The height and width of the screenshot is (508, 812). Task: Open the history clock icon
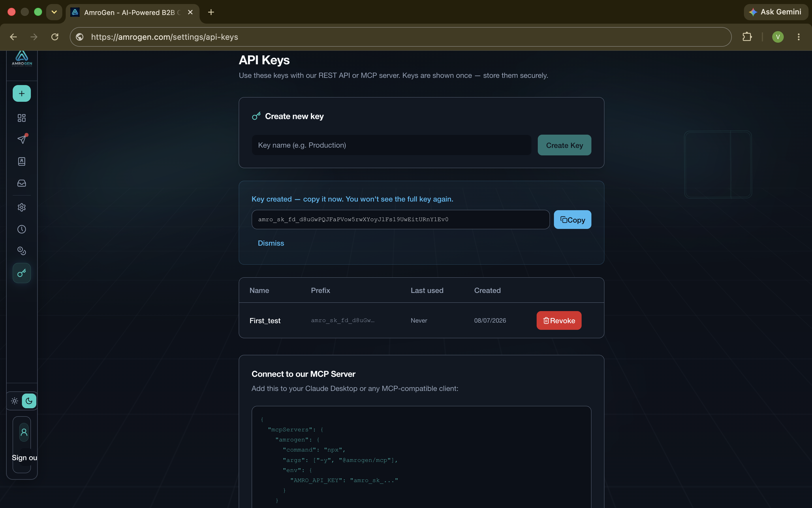pos(22,229)
